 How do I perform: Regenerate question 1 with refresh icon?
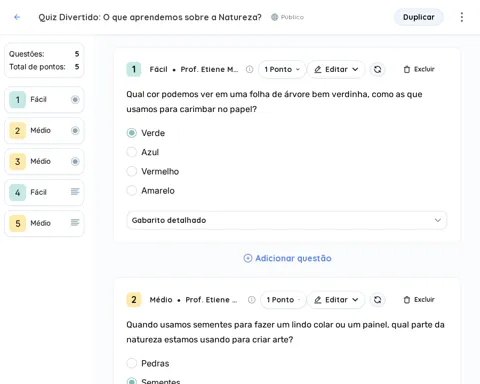[x=377, y=69]
